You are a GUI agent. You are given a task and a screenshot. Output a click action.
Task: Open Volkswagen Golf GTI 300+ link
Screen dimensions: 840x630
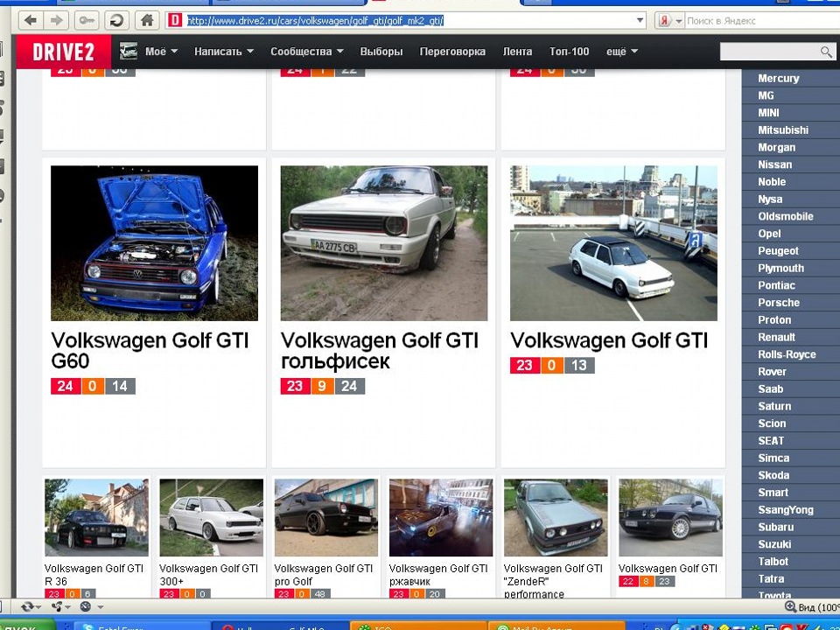pos(208,574)
